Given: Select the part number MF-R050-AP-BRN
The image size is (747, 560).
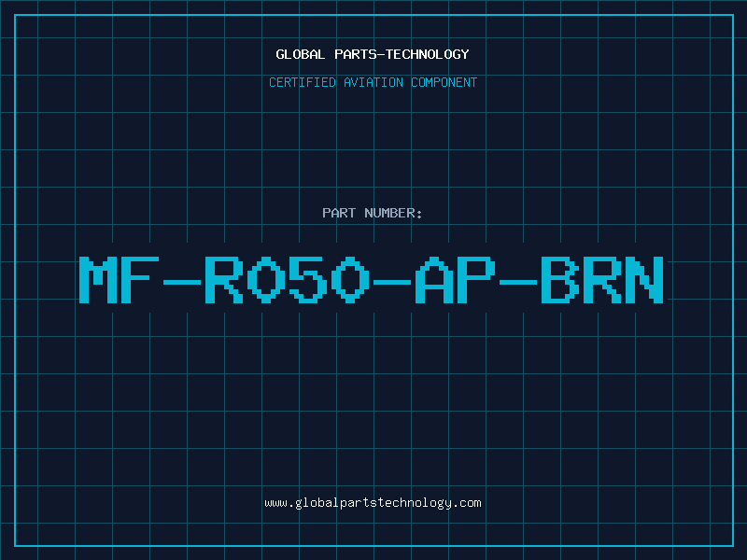Looking at the screenshot, I should tap(372, 279).
